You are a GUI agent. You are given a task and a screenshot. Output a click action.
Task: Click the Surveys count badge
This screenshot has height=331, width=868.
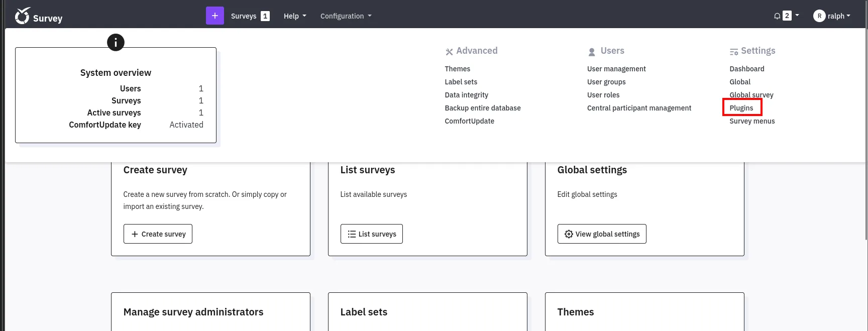[x=265, y=16]
